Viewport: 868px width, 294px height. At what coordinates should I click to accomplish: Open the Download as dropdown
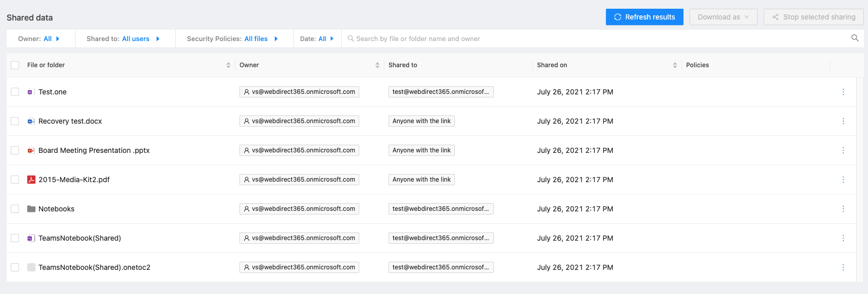[723, 17]
